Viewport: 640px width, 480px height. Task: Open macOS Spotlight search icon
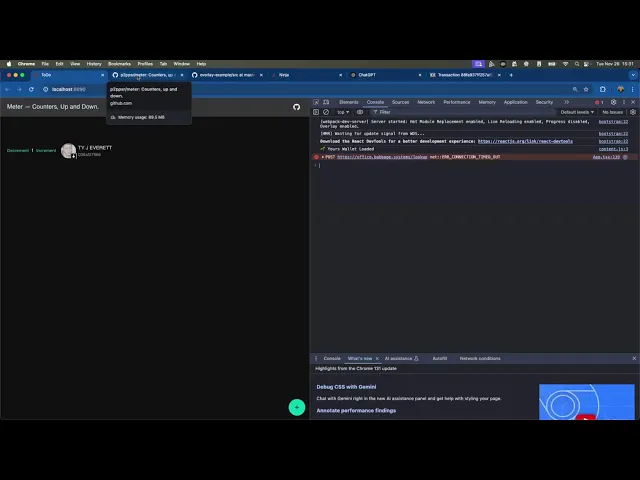pos(577,64)
